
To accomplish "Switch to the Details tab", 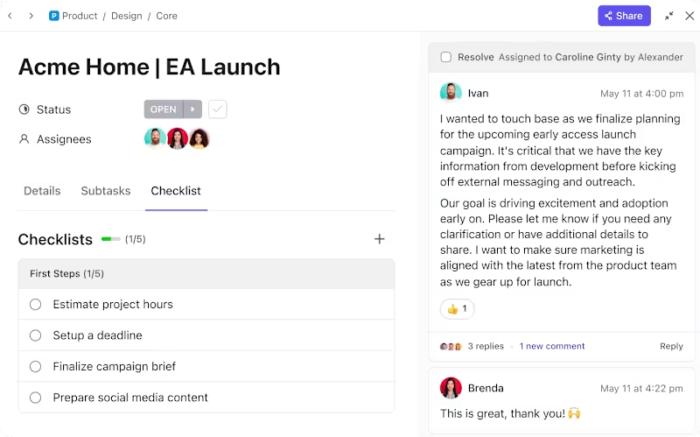I will coord(42,191).
